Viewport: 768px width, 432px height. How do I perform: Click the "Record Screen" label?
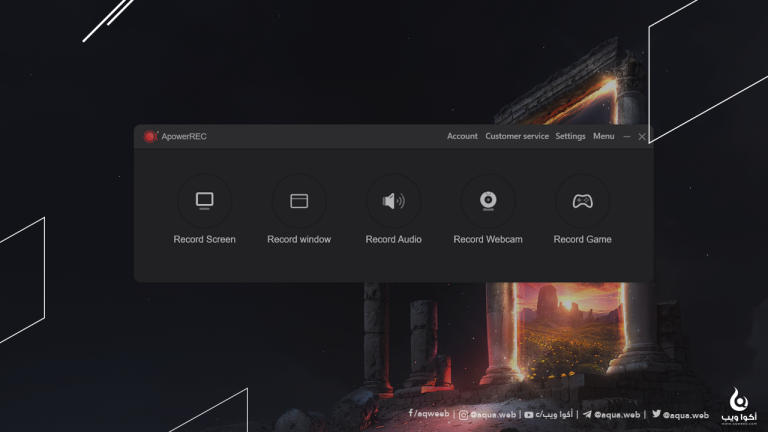tap(204, 240)
